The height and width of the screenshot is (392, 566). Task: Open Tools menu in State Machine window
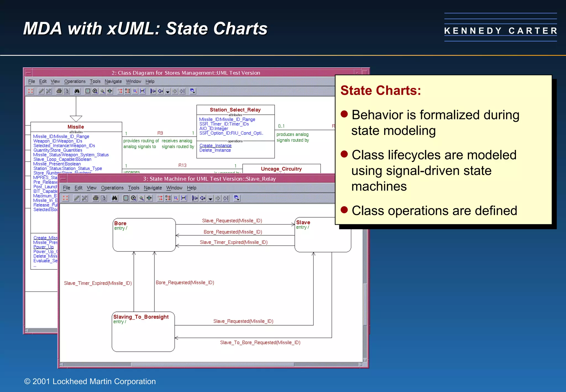click(133, 188)
